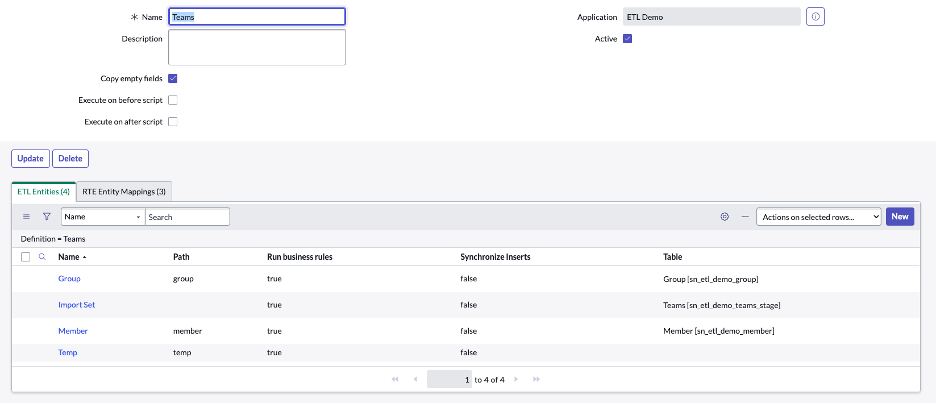The image size is (936, 404).
Task: Toggle the list filter funnel icon
Action: point(47,217)
